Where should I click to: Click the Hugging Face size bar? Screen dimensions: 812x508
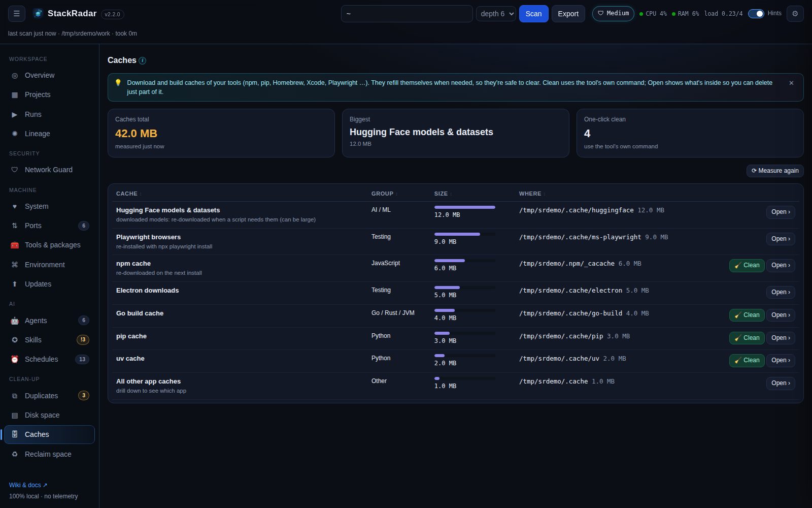click(465, 207)
